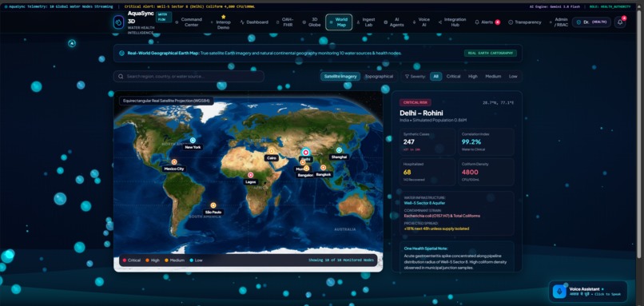Viewport: 644px width, 306px height.
Task: Open the Alerts tab with badge
Action: (x=487, y=22)
